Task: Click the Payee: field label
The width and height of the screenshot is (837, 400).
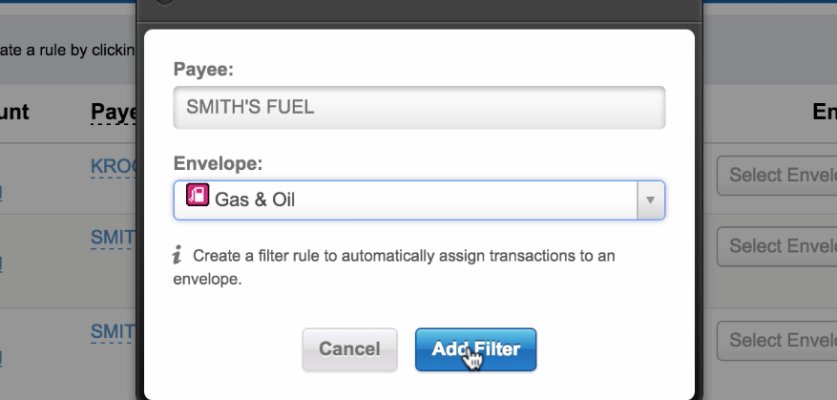Action: point(203,69)
